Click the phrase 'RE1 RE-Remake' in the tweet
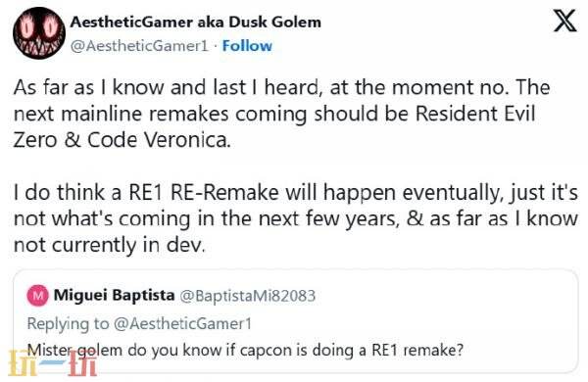The width and height of the screenshot is (588, 382). click(x=204, y=192)
